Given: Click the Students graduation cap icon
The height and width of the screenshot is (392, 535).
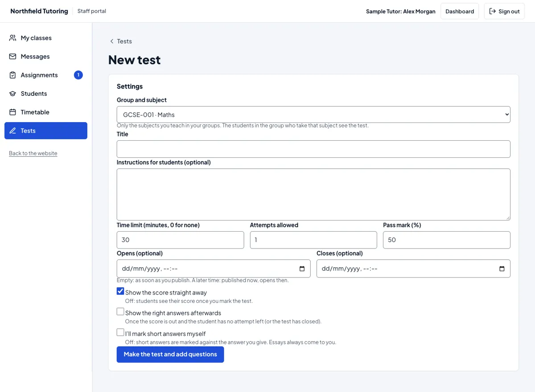Looking at the screenshot, I should click(x=12, y=94).
